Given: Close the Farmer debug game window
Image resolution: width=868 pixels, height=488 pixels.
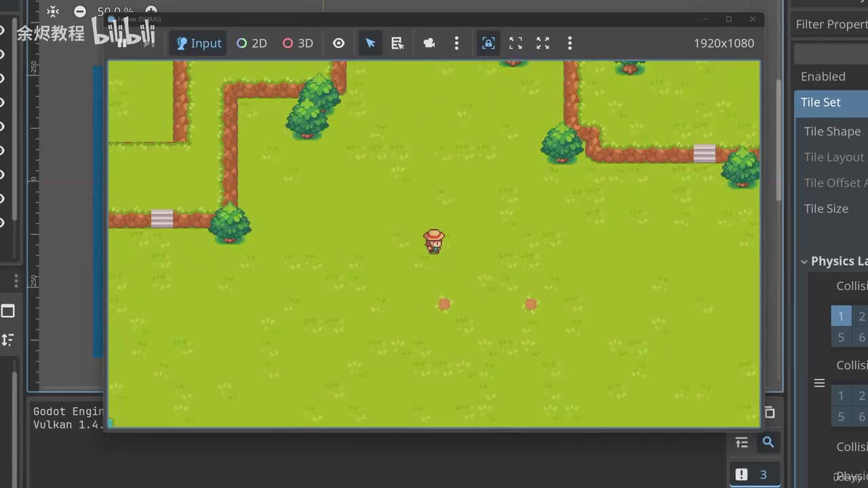Looking at the screenshot, I should click(x=752, y=19).
